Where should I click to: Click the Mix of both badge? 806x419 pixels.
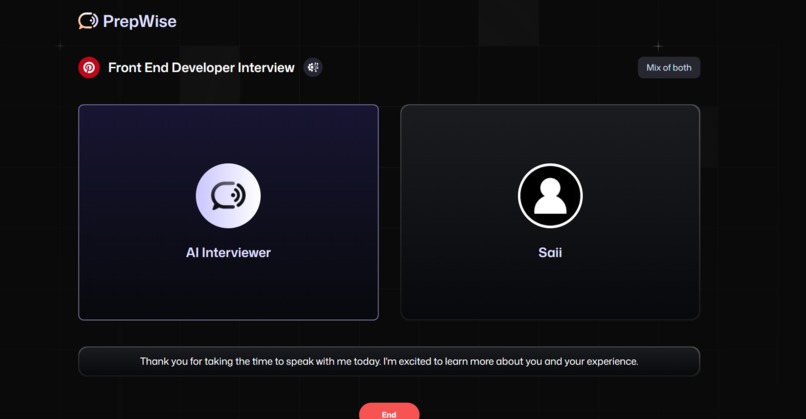tap(669, 67)
